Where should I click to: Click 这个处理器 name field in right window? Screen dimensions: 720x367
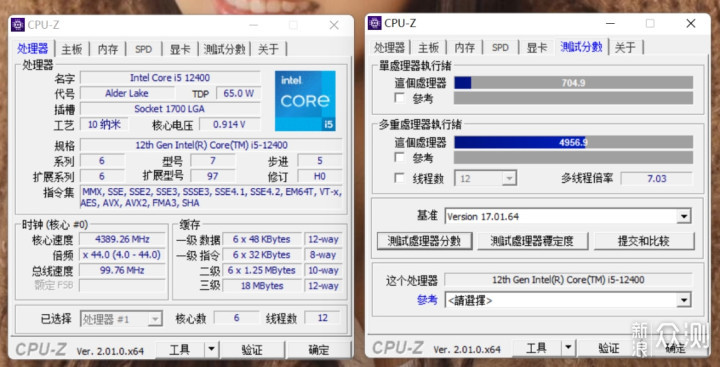click(568, 279)
